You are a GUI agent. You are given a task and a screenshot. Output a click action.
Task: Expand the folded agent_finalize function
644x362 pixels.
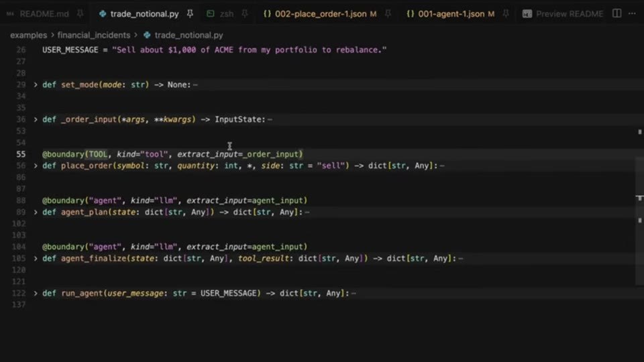(x=36, y=259)
